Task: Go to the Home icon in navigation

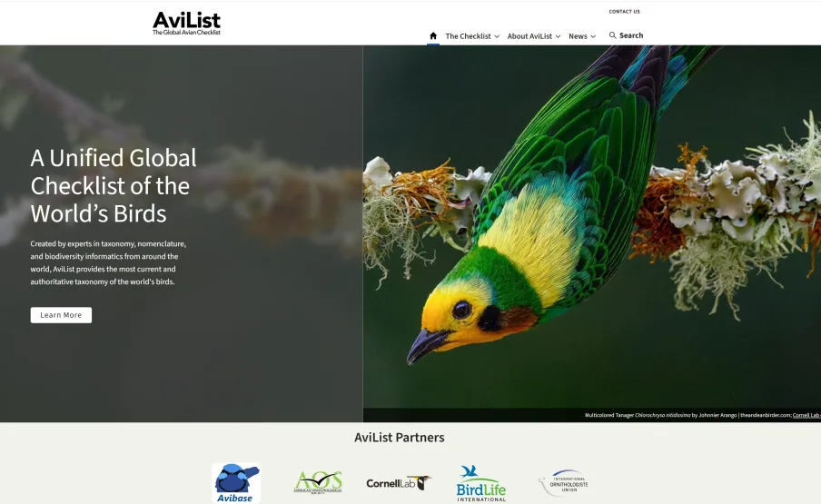Action: coord(433,35)
